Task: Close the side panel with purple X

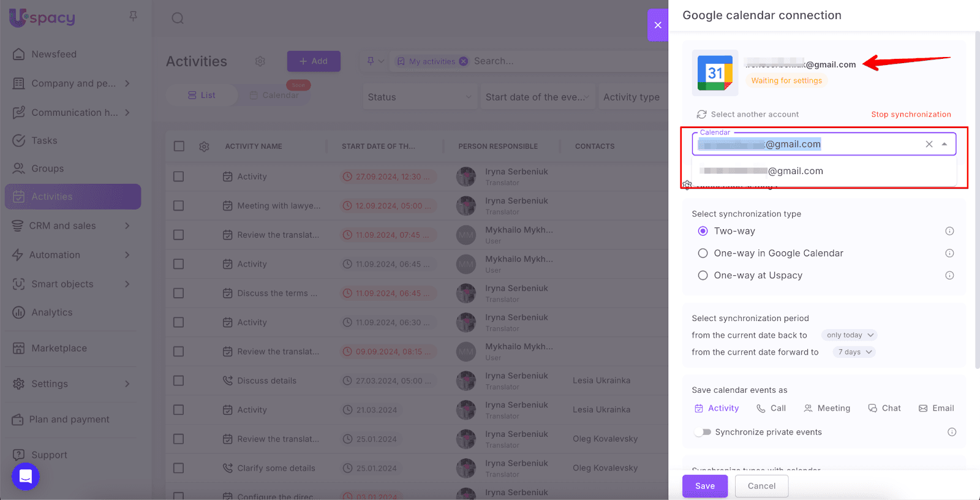Action: click(658, 25)
